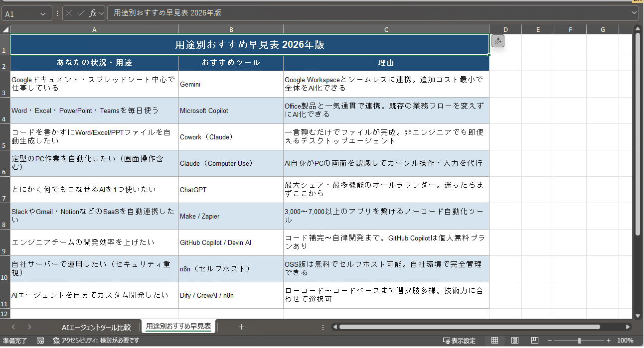The width and height of the screenshot is (644, 348).
Task: Select column C header
Action: point(386,29)
